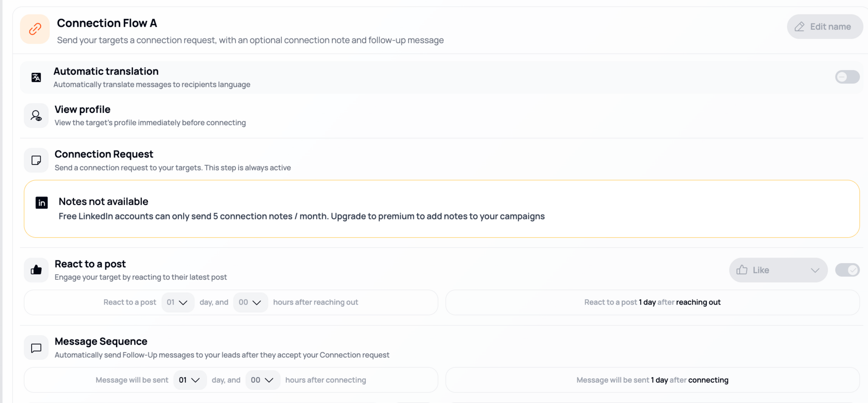Click the LinkedIn logo in the notes notice
Viewport: 868px width, 403px height.
[x=42, y=203]
